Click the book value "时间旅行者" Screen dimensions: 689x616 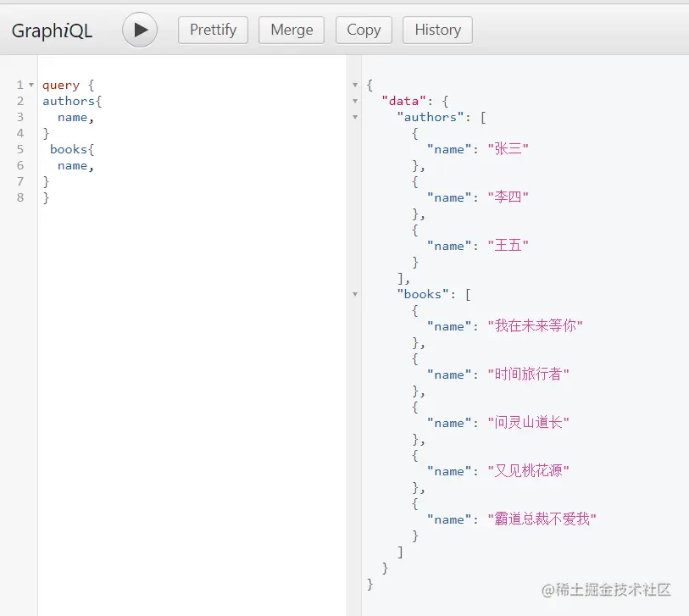pyautogui.click(x=529, y=375)
